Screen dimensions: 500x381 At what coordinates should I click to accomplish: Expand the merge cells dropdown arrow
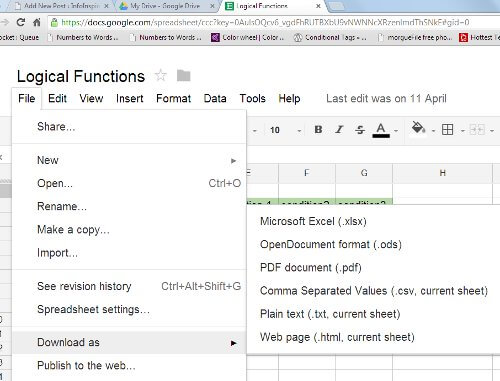492,131
